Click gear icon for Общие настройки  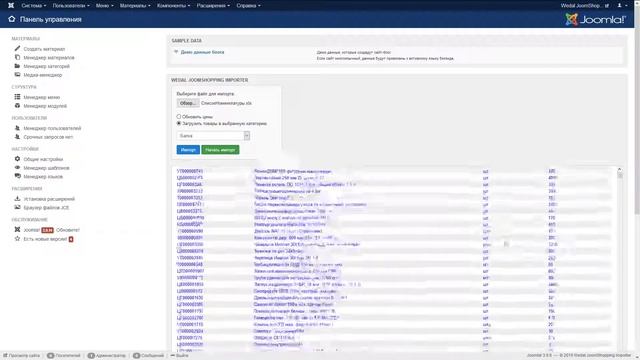17,159
